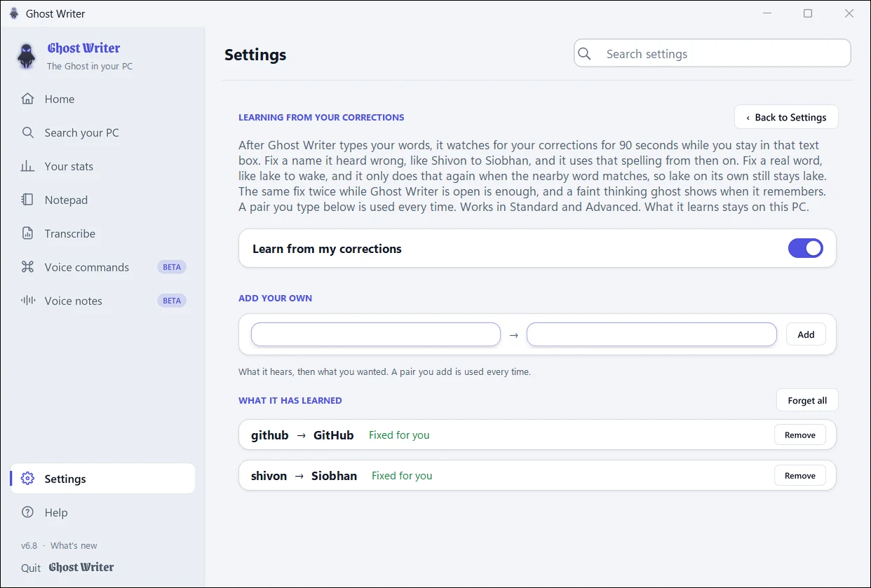Remove the shivon to Siobhan correction
Image resolution: width=871 pixels, height=588 pixels.
(x=800, y=475)
